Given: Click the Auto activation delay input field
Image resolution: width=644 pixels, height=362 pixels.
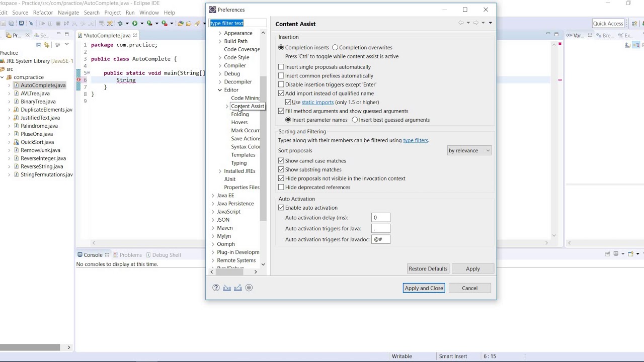Looking at the screenshot, I should [381, 218].
